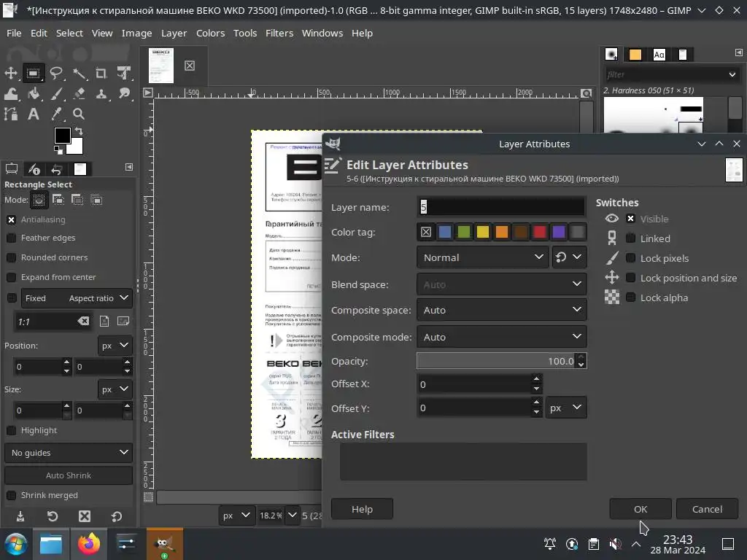
Task: Select the Zoom magnifier tool
Action: [x=79, y=114]
